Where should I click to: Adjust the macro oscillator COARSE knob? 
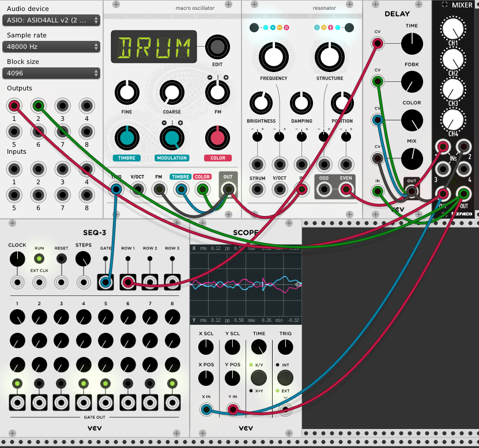pyautogui.click(x=172, y=93)
